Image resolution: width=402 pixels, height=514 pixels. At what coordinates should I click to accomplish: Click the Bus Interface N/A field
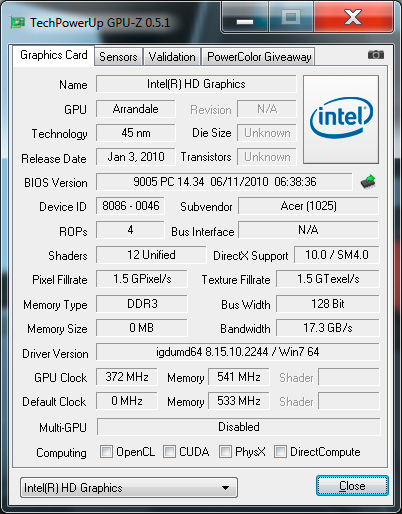point(308,230)
